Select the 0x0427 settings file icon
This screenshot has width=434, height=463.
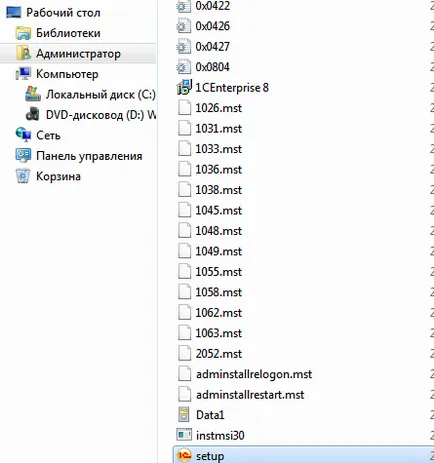(x=183, y=47)
